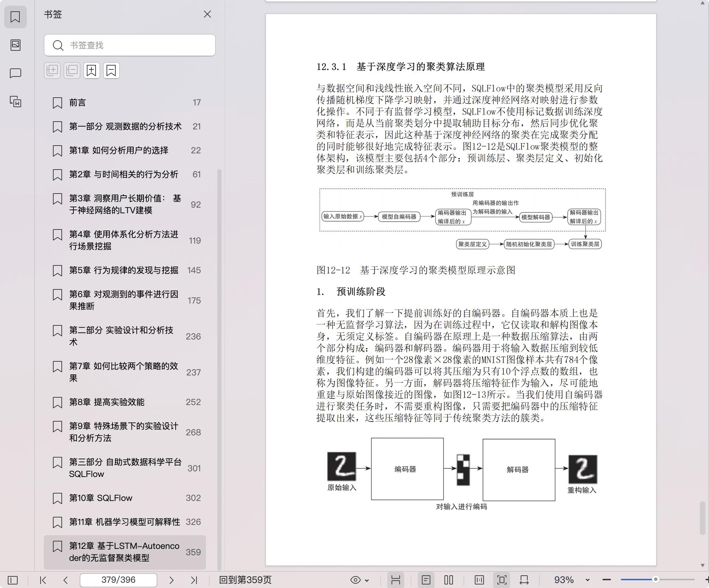The width and height of the screenshot is (709, 588).
Task: Click the 书签查找 search field
Action: [129, 45]
